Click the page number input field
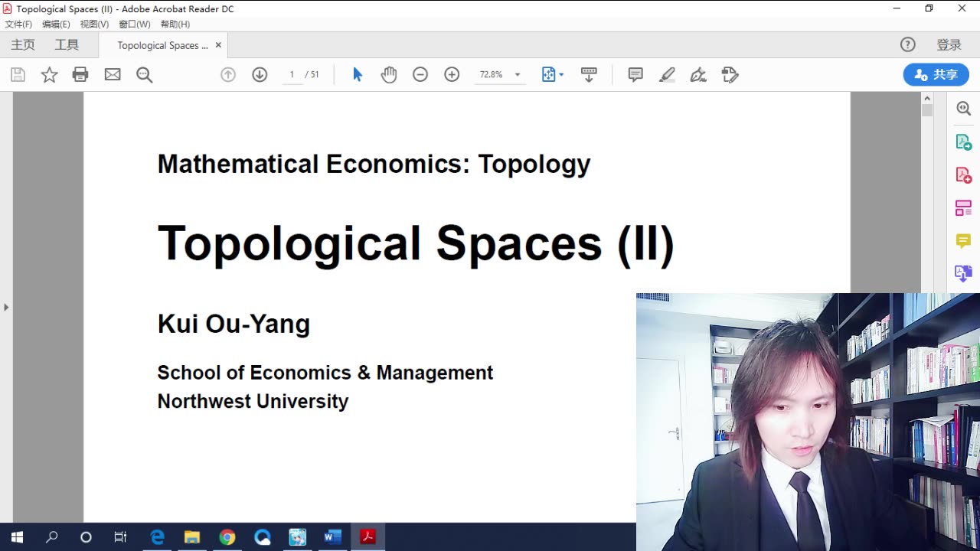The width and height of the screenshot is (980, 551). pyautogui.click(x=292, y=74)
